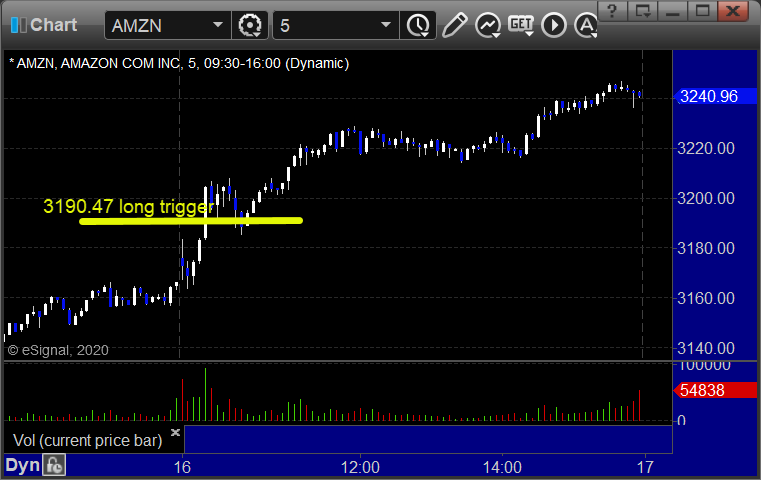Viewport: 761px width, 480px height.
Task: Expand the interval dropdown showing 5
Action: click(386, 25)
